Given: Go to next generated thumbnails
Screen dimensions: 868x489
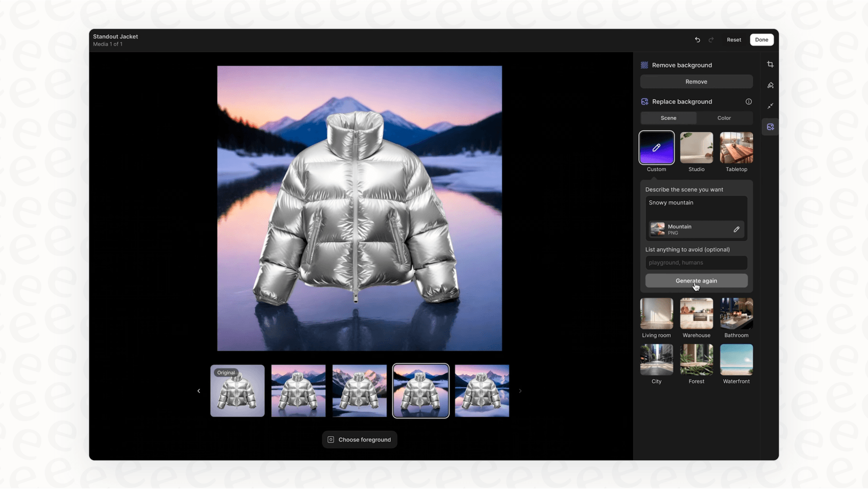Looking at the screenshot, I should [520, 391].
